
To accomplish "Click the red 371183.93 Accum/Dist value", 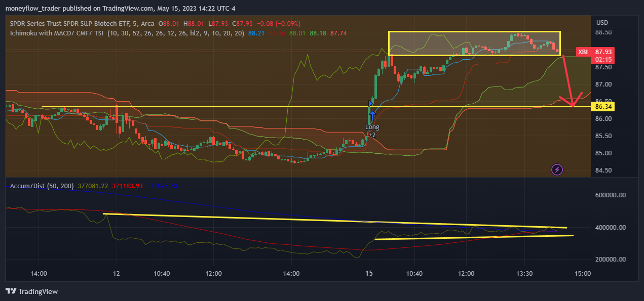I will point(127,186).
